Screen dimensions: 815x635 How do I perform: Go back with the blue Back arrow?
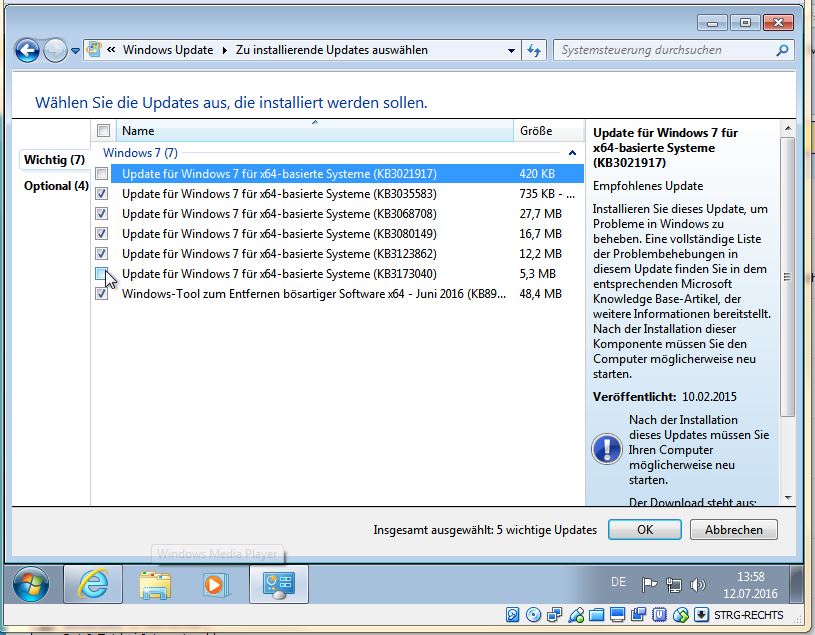click(x=27, y=50)
